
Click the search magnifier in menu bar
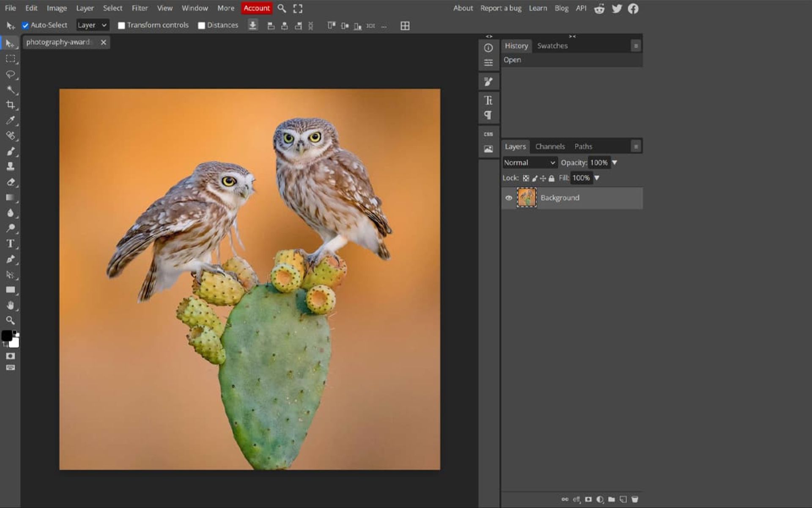coord(282,8)
